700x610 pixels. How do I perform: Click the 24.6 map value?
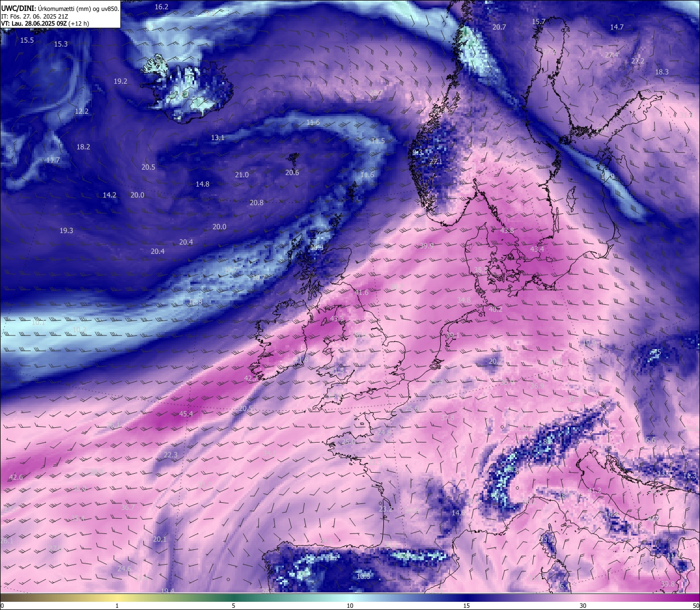[x=124, y=569]
